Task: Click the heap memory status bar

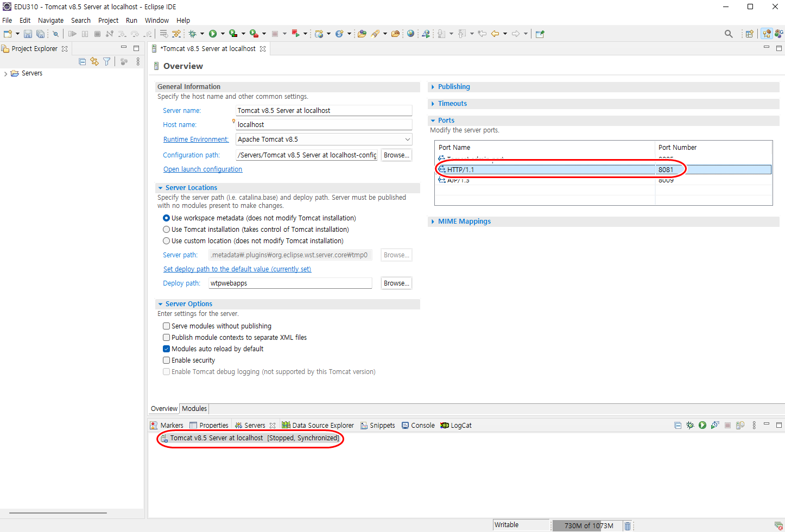Action: 588,525
